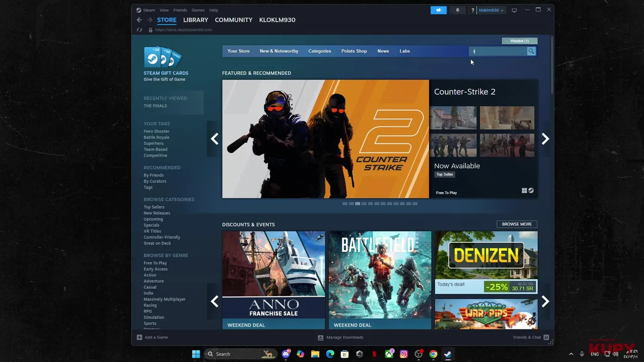Open the Counter-Strike 2 featured banner
Viewport: 644px width, 362px height.
click(x=326, y=139)
